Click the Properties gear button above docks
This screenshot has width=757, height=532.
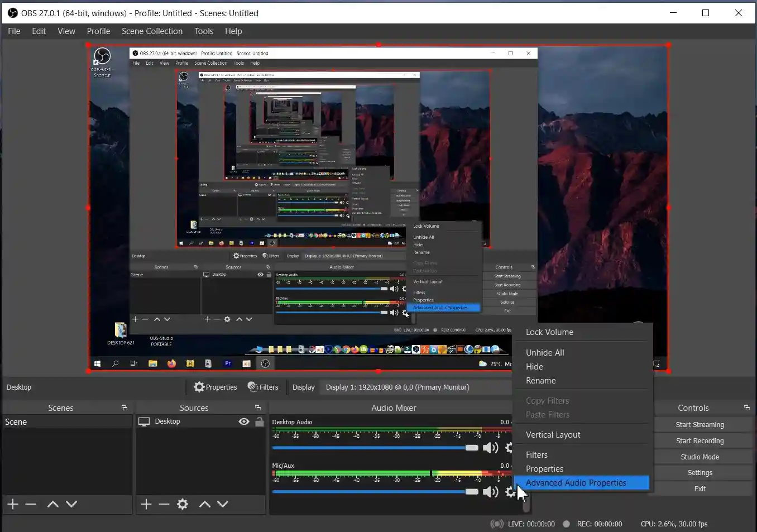215,387
